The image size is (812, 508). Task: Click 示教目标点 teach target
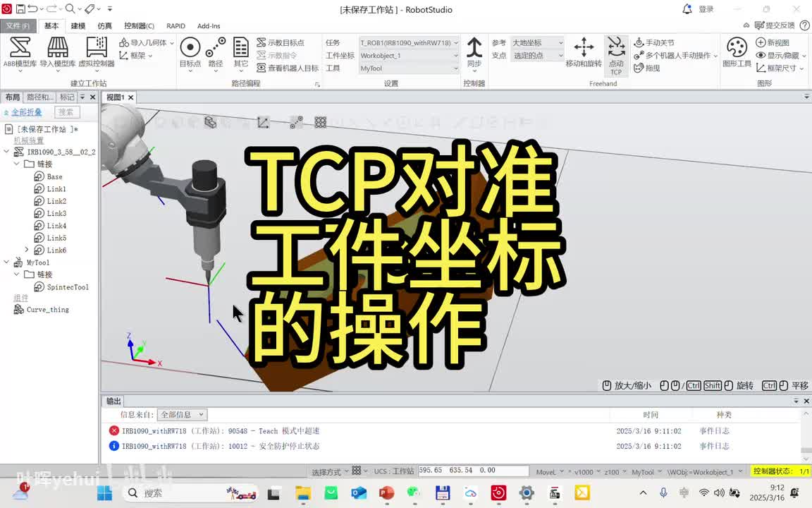coord(280,42)
